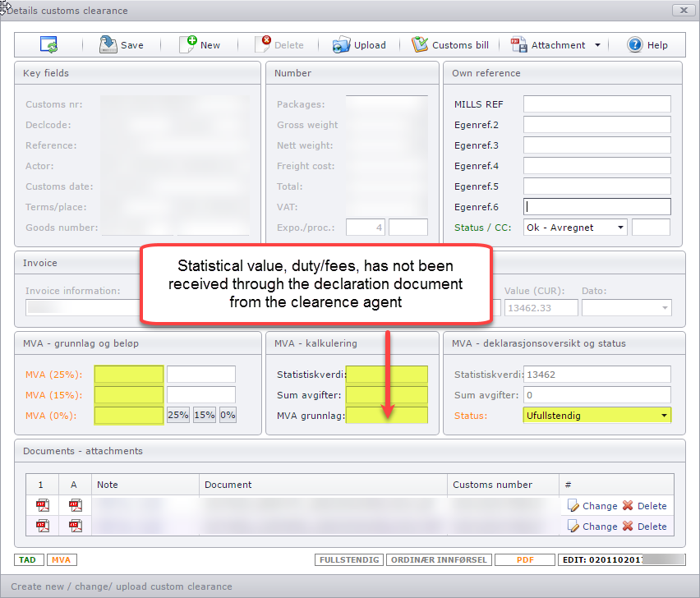Delete the second attached document
The image size is (700, 598).
pos(644,527)
